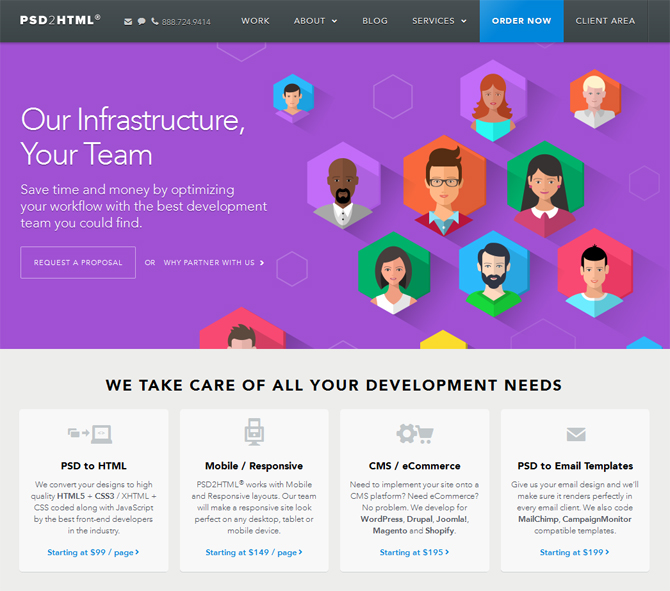Click the Shopify text in CMS card

(x=440, y=531)
